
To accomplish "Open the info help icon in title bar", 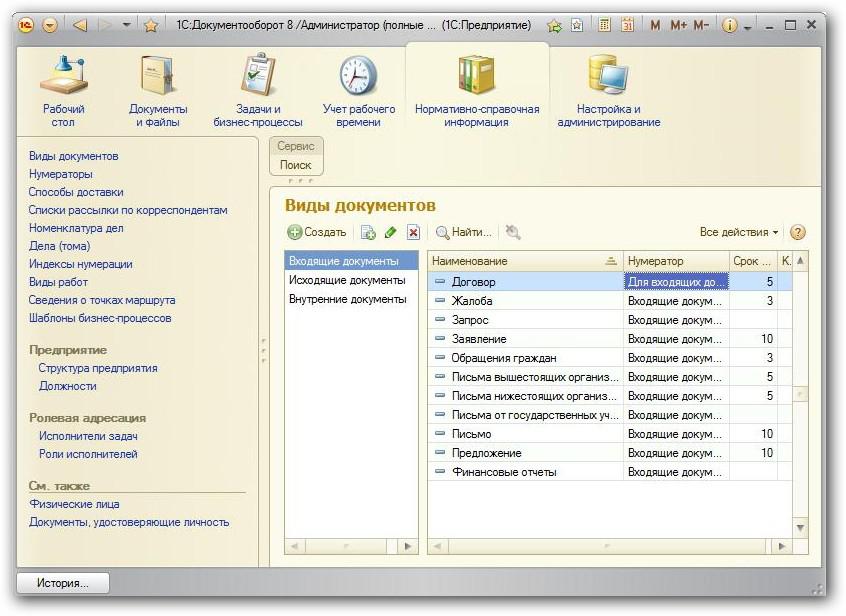I will (x=729, y=25).
